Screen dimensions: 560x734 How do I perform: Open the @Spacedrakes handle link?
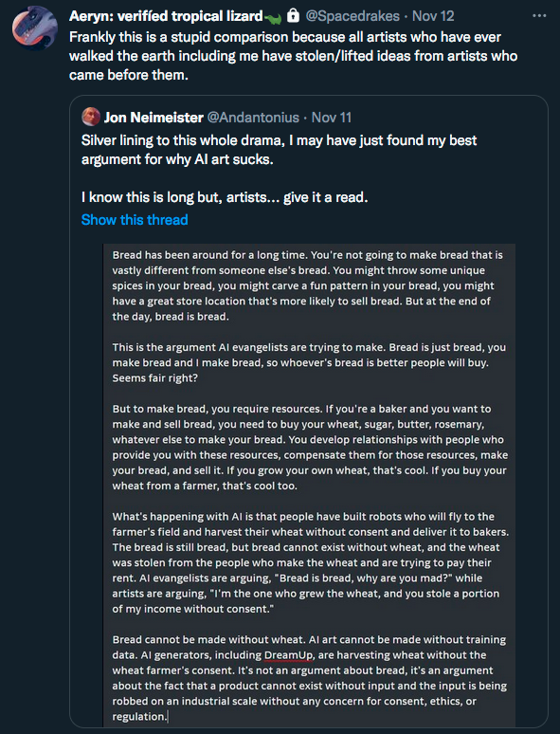coord(352,16)
